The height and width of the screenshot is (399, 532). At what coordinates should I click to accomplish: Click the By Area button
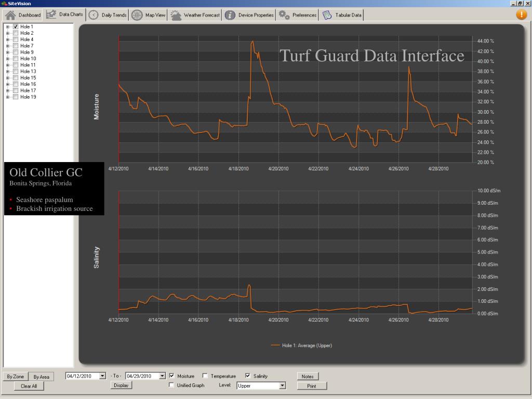point(41,377)
